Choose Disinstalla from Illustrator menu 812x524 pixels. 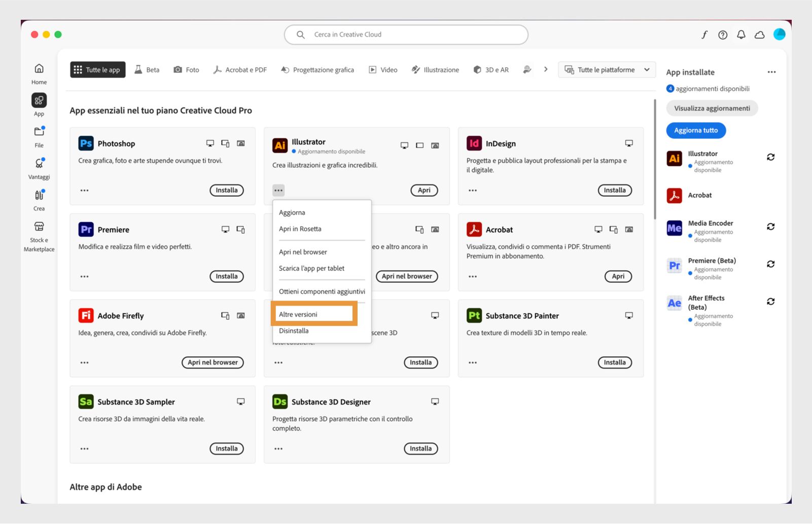(x=322, y=330)
